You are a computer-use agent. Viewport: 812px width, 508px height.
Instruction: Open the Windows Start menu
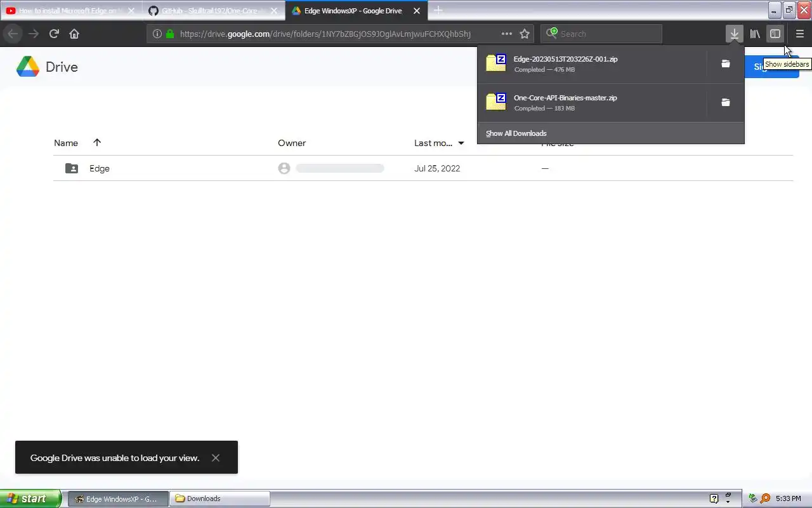click(30, 498)
